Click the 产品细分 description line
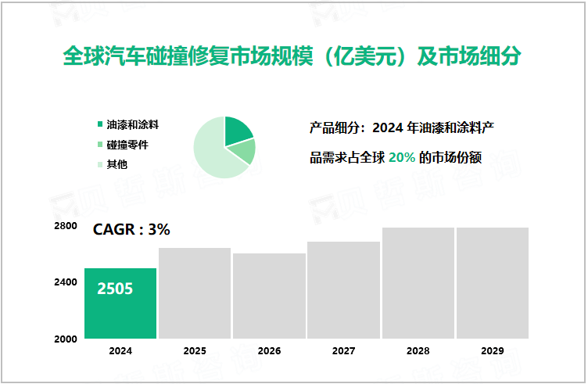588x384 pixels. (x=402, y=128)
